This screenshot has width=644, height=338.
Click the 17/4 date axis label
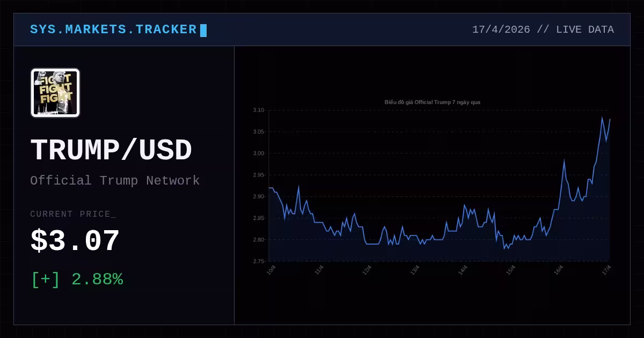point(606,269)
